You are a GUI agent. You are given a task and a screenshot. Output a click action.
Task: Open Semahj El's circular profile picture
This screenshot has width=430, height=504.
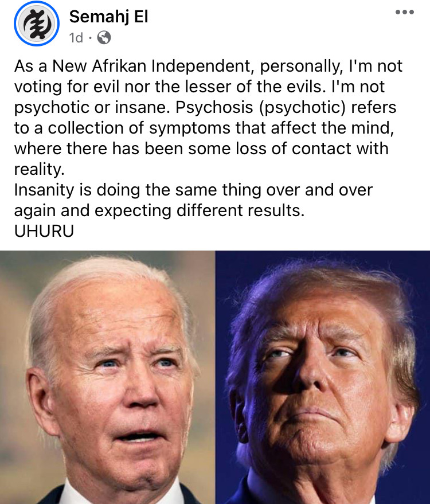pos(37,24)
